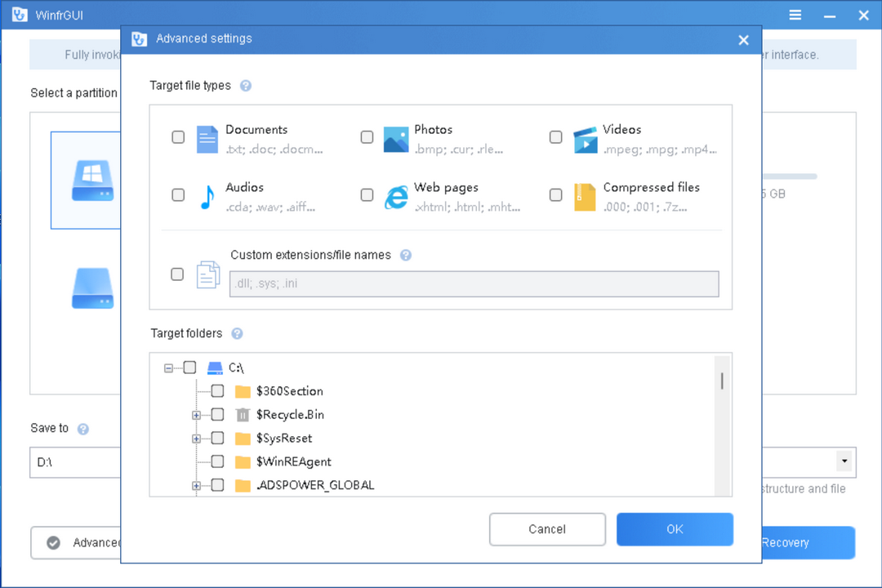The height and width of the screenshot is (588, 882).
Task: Click the Audios music note icon
Action: [x=207, y=197]
